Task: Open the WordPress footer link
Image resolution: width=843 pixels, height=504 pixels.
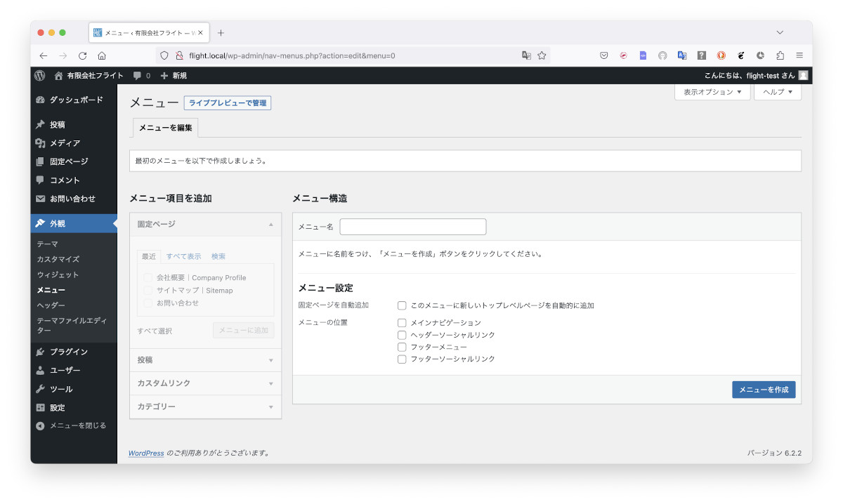Action: [x=146, y=453]
